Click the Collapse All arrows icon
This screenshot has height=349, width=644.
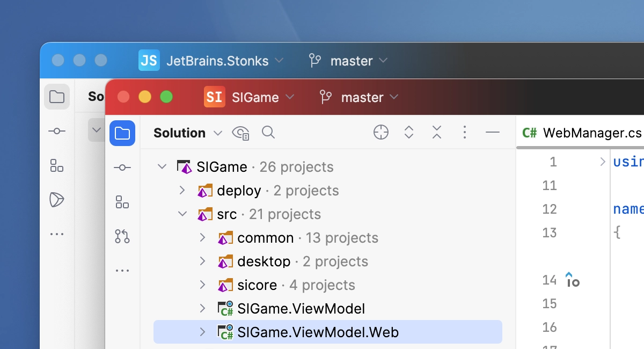pyautogui.click(x=437, y=133)
